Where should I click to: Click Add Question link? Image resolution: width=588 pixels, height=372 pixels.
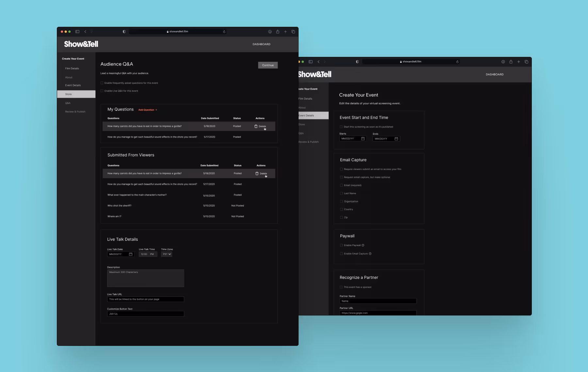click(x=148, y=110)
